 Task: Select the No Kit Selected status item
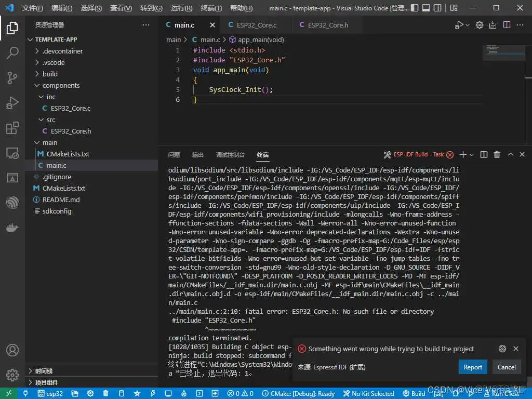368,393
